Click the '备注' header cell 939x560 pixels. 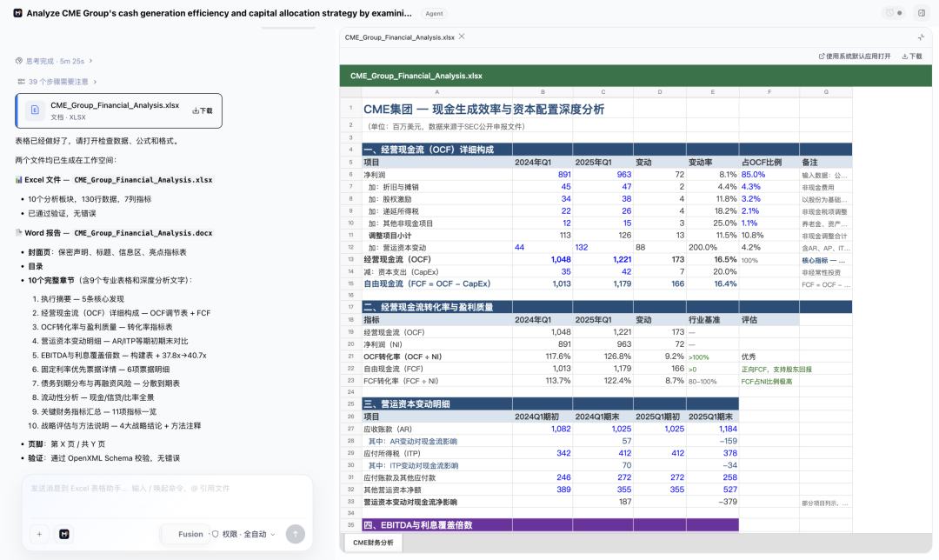click(825, 163)
